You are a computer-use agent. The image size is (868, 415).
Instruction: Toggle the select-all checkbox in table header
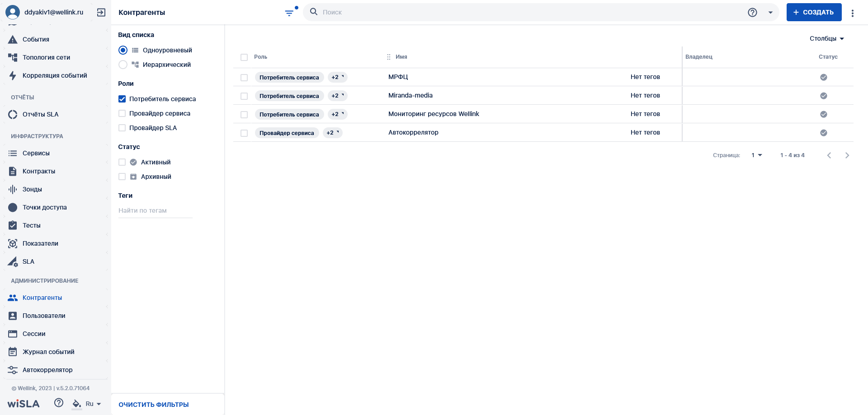(244, 57)
